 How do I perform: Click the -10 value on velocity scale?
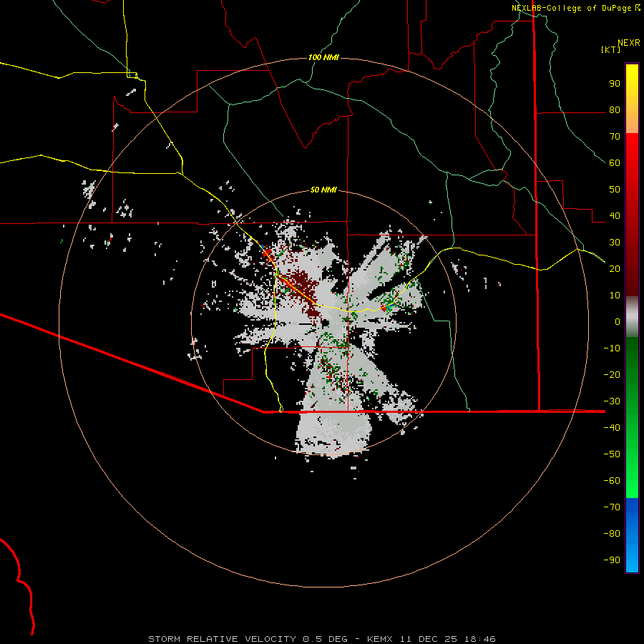[x=612, y=348]
